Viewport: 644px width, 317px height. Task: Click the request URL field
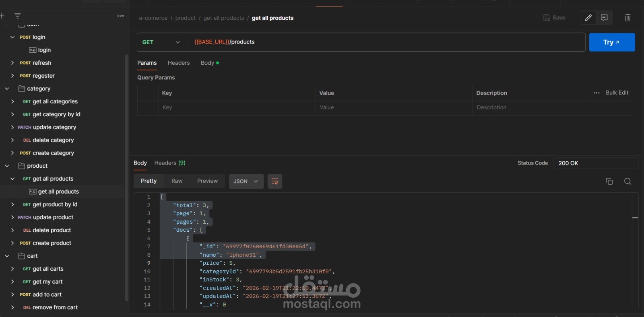coord(386,42)
